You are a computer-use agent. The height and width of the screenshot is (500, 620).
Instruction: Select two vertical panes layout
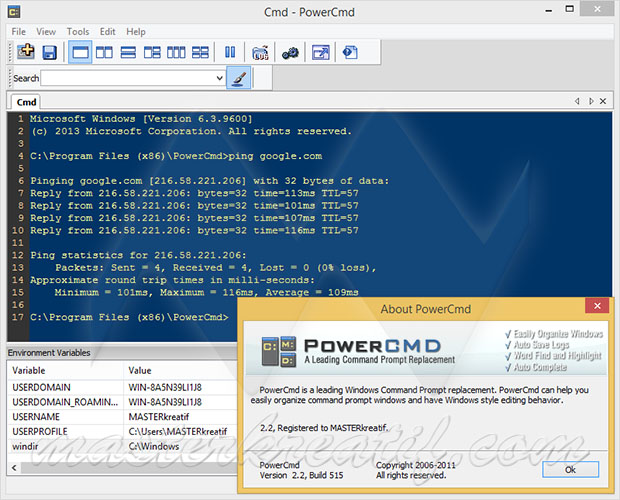(104, 52)
